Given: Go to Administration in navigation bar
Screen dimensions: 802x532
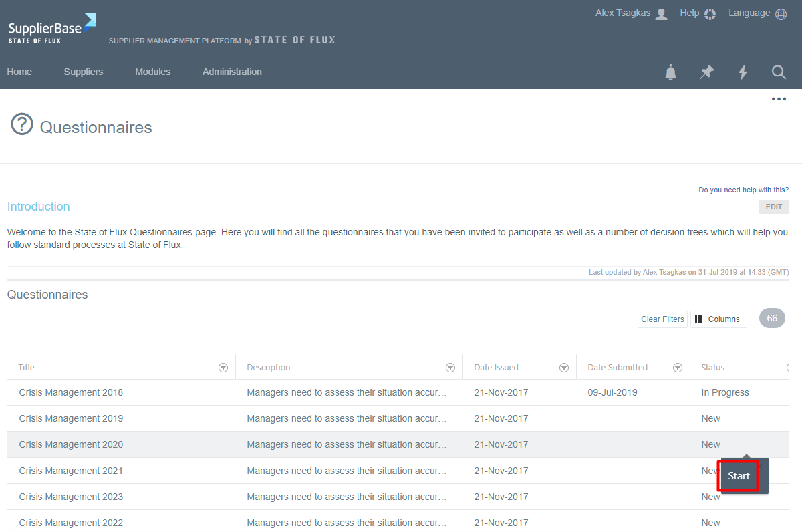Looking at the screenshot, I should [232, 72].
